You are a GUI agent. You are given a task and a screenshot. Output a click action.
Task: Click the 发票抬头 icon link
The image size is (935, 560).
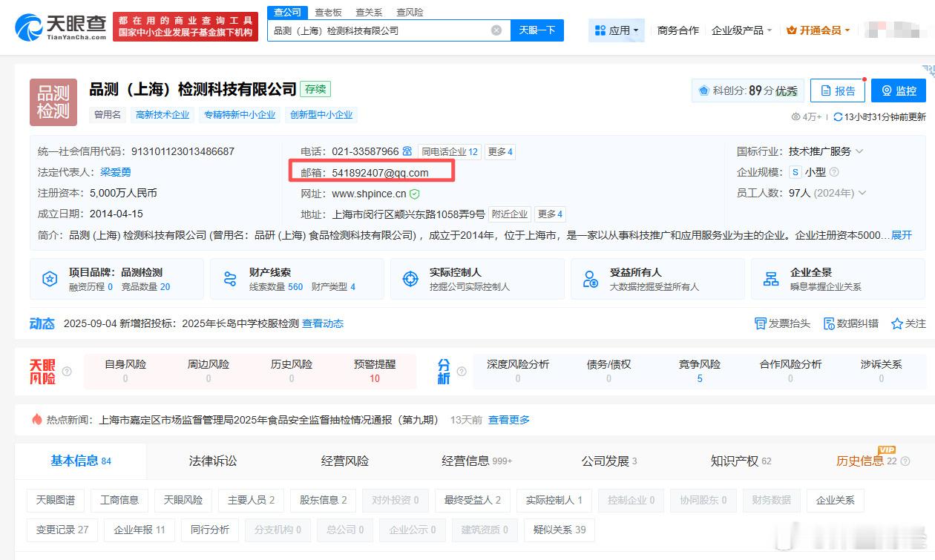[x=782, y=323]
